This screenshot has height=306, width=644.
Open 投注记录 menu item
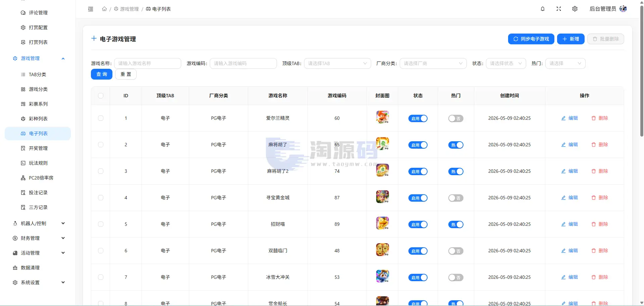38,193
